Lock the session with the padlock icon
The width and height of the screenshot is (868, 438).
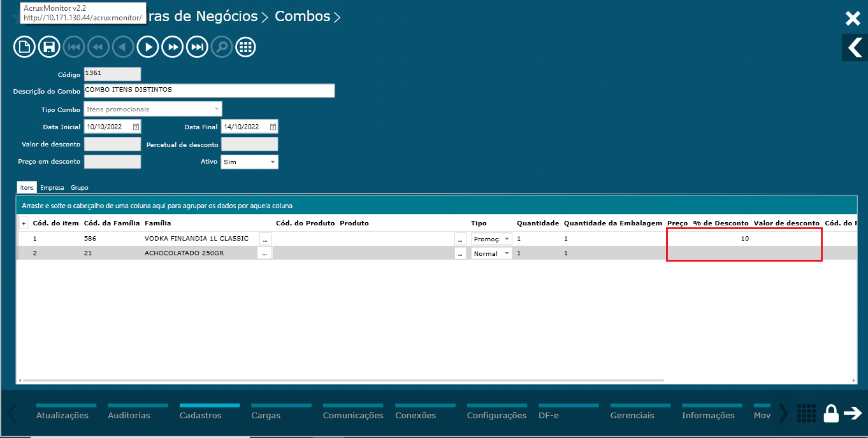click(x=831, y=413)
